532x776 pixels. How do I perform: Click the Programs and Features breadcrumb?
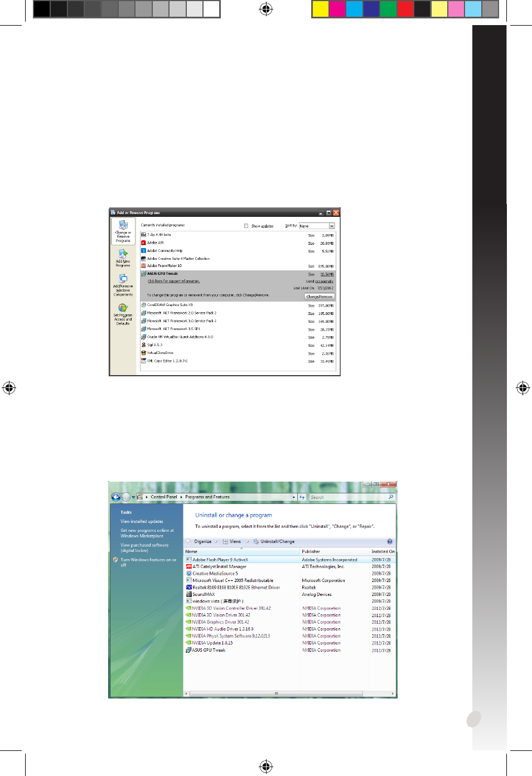pos(207,497)
